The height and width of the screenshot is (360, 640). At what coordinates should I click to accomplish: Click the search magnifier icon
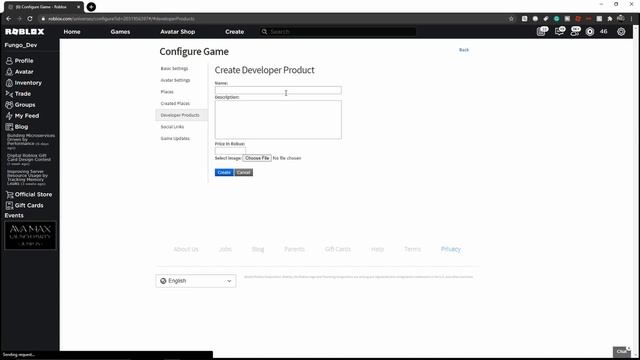(x=264, y=31)
